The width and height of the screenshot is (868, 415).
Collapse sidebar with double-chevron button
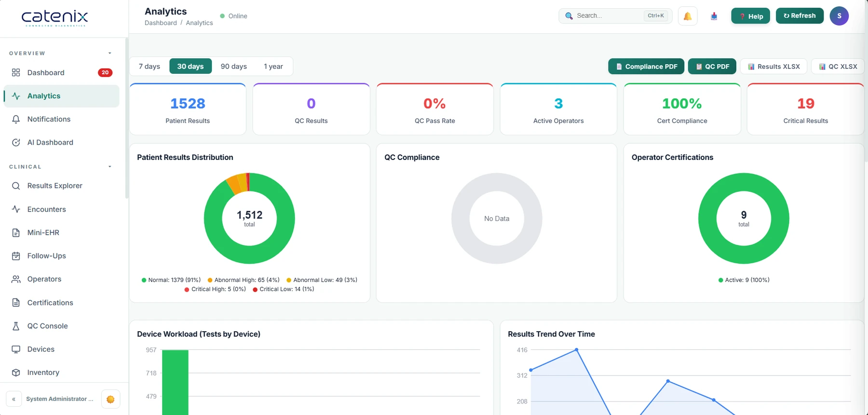(x=14, y=399)
